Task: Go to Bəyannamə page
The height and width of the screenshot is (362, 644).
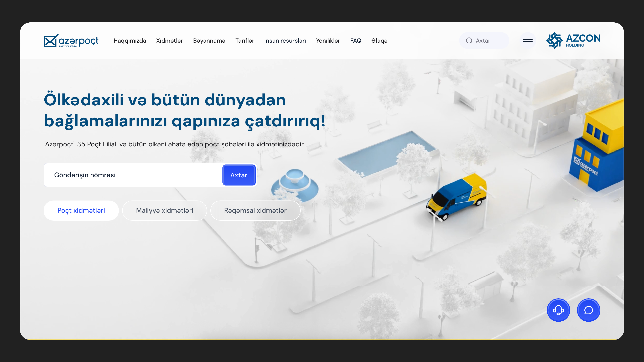Action: (x=209, y=40)
